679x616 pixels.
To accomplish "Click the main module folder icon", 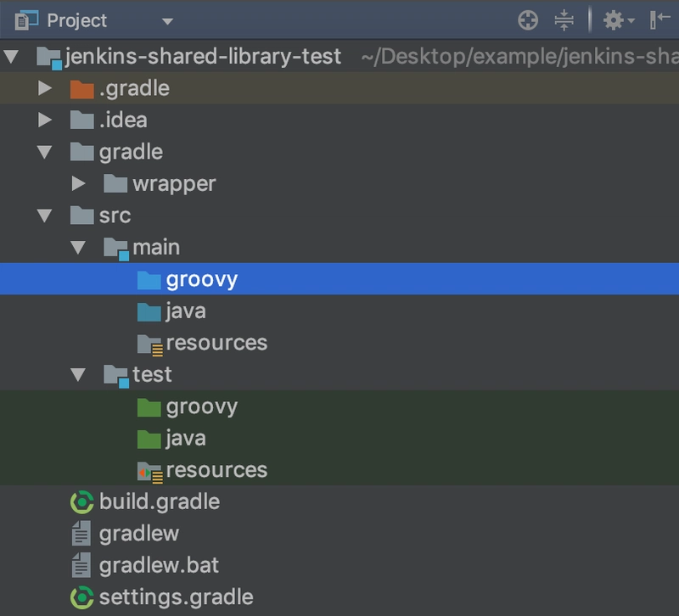I will click(116, 249).
